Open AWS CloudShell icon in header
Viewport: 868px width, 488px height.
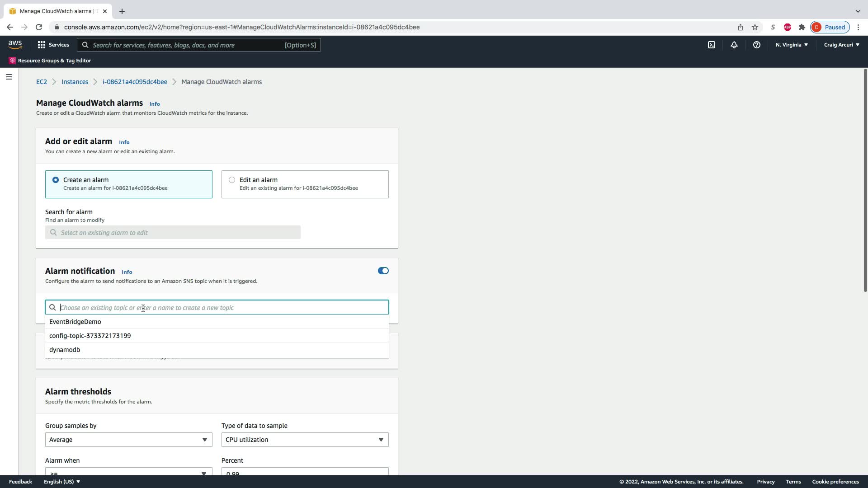point(712,45)
